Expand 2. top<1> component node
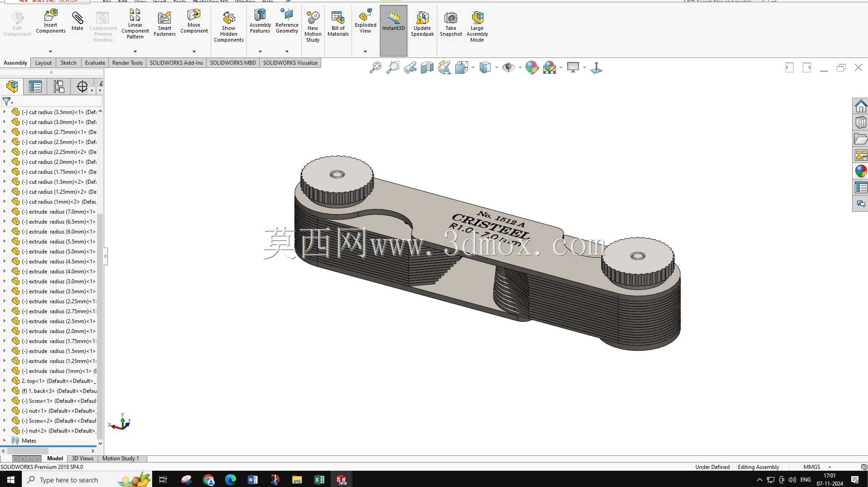Screen dimensions: 868x487 pyautogui.click(x=5, y=381)
